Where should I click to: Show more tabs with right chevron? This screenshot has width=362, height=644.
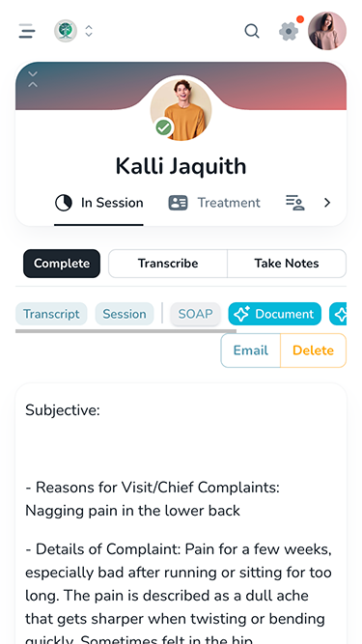[327, 203]
